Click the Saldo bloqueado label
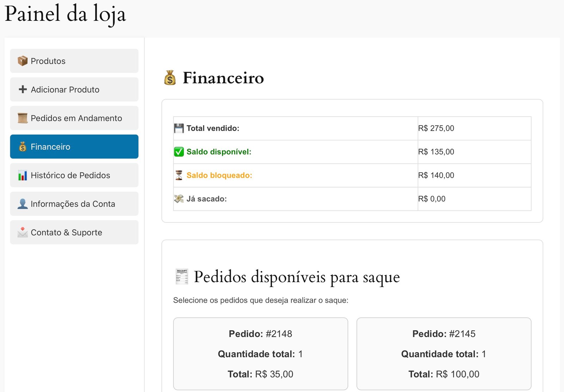This screenshot has height=392, width=564. 219,175
